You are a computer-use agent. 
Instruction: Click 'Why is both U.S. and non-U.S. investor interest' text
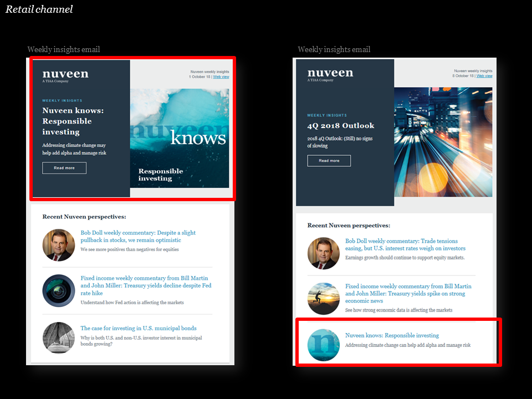pos(141,341)
